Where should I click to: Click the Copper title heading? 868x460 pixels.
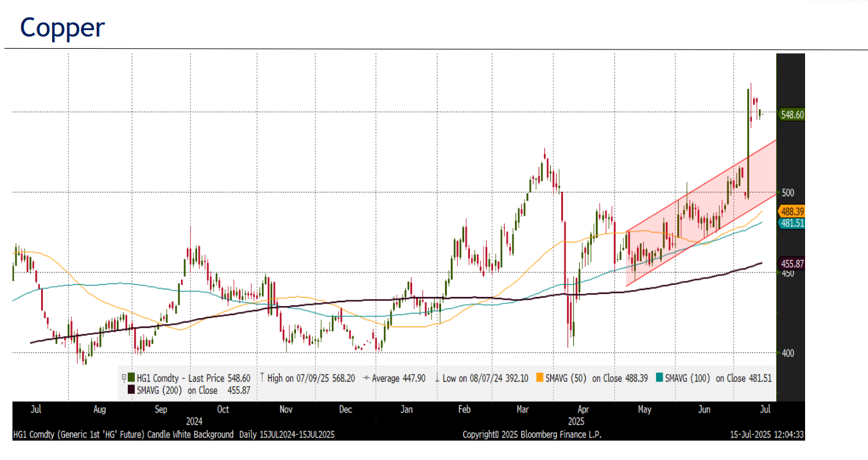(x=62, y=28)
